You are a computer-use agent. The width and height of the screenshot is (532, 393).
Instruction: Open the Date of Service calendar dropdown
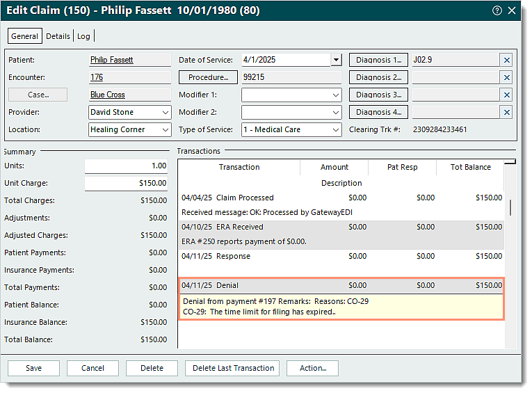[336, 60]
